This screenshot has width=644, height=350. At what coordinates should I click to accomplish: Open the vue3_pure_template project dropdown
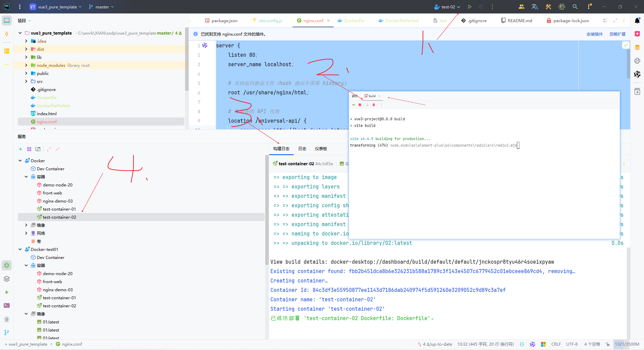(56, 7)
